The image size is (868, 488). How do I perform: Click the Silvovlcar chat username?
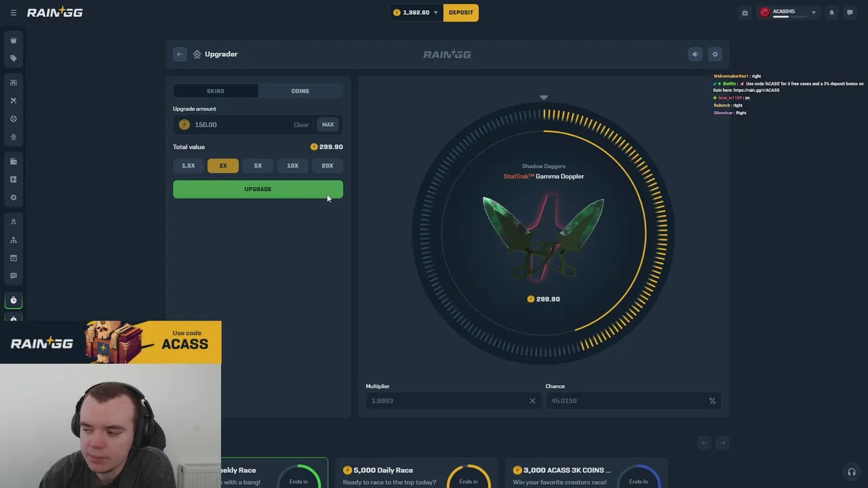pos(723,113)
